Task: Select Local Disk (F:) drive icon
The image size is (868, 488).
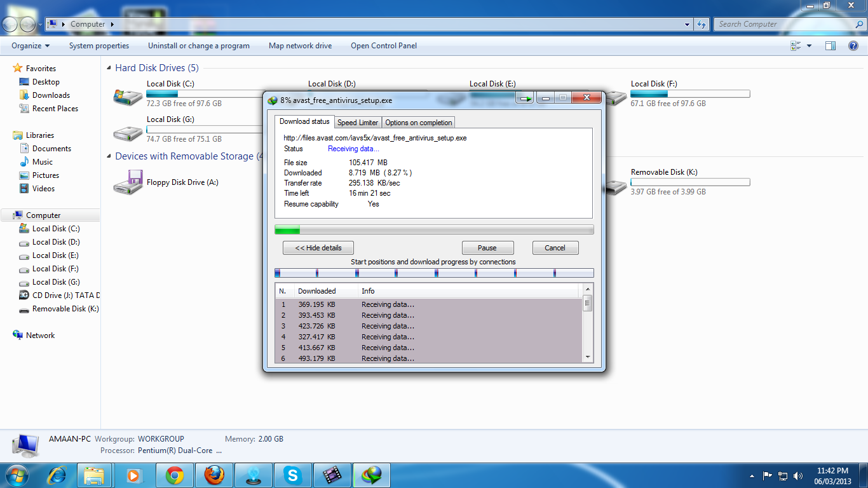Action: tap(616, 97)
